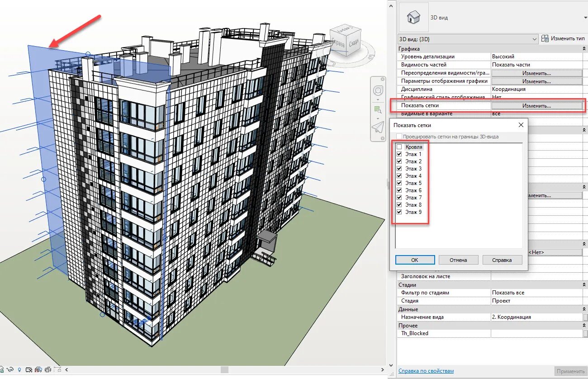Click the Проецировать сетки на границы checkbox
This screenshot has width=588, height=379.
[x=399, y=137]
